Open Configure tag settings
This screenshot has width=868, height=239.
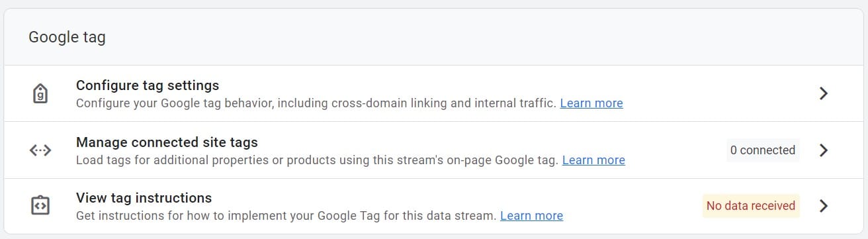pos(148,85)
